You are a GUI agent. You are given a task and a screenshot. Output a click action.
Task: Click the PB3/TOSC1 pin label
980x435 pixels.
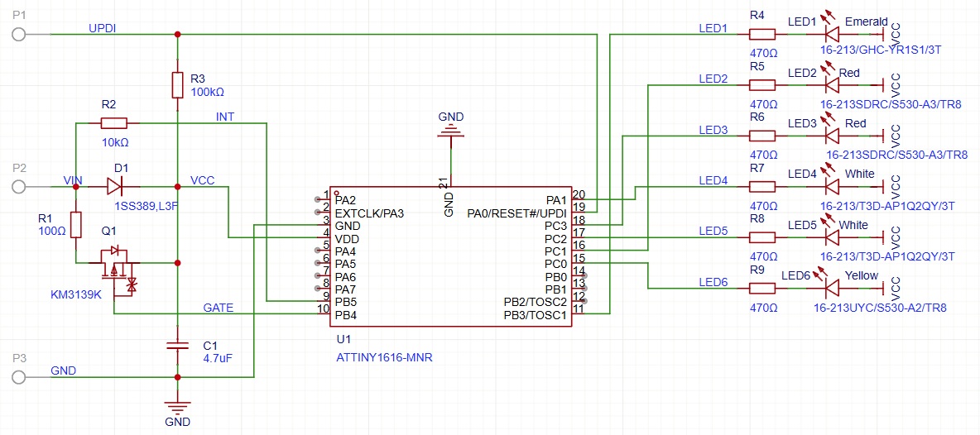(x=535, y=314)
